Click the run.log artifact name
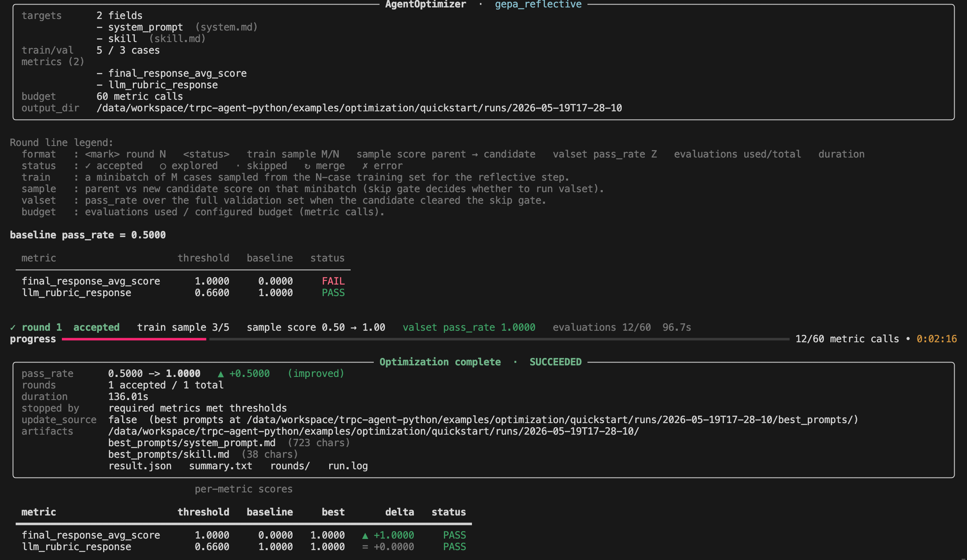The image size is (967, 560). (x=348, y=466)
